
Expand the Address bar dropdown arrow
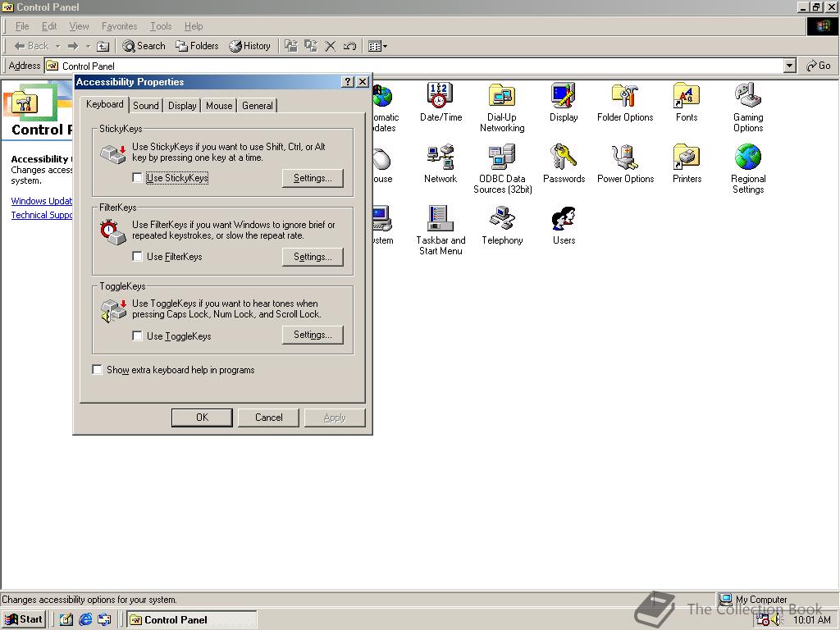point(789,66)
